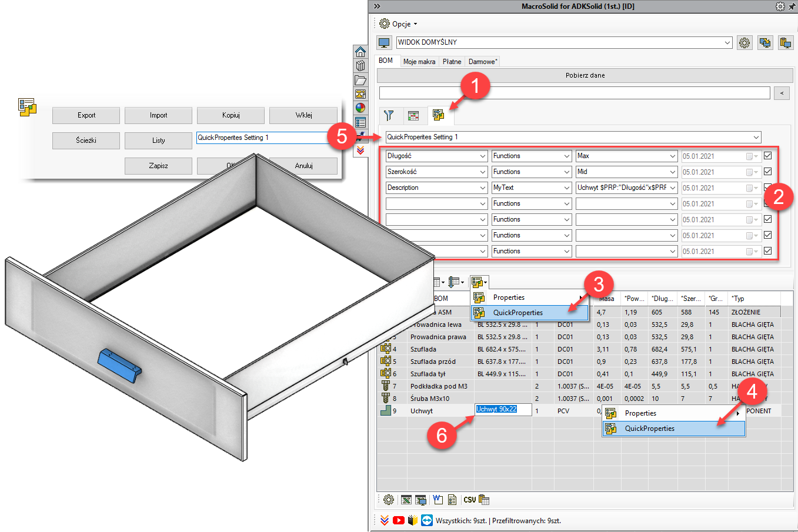Click the paste view clipboard-monitor icon

(x=785, y=43)
